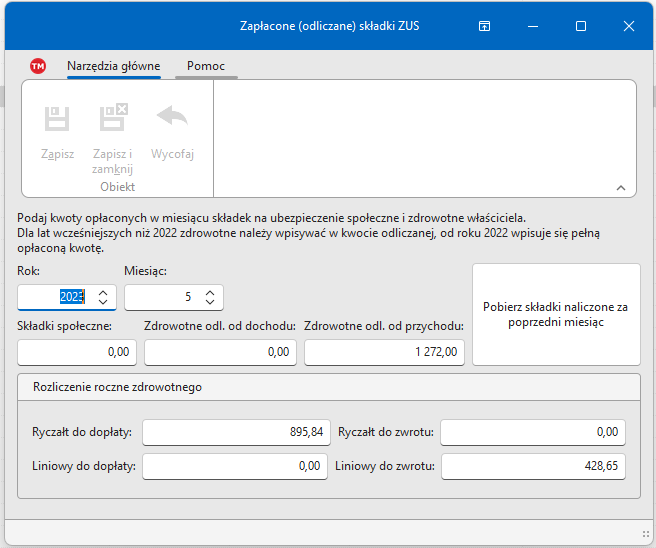The height and width of the screenshot is (548, 656).
Task: Click the Wycofaj undo arrow icon
Action: 172,118
